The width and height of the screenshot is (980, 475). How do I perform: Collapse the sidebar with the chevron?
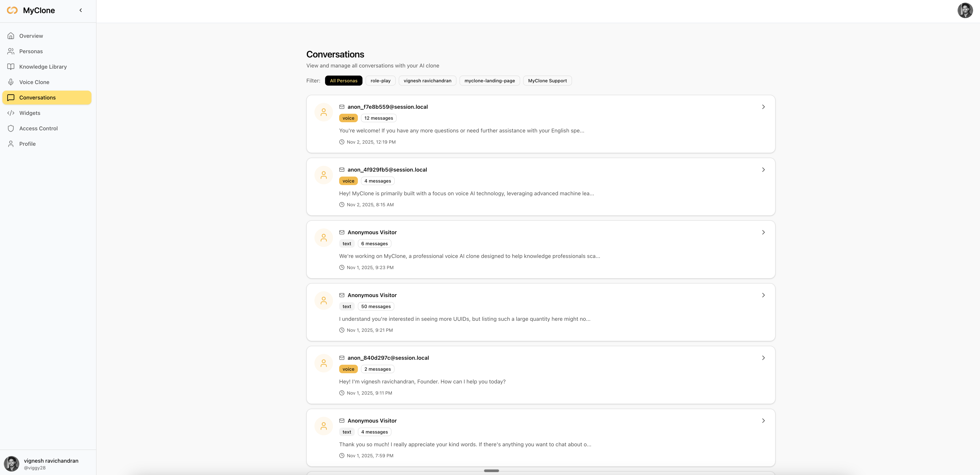tap(81, 10)
